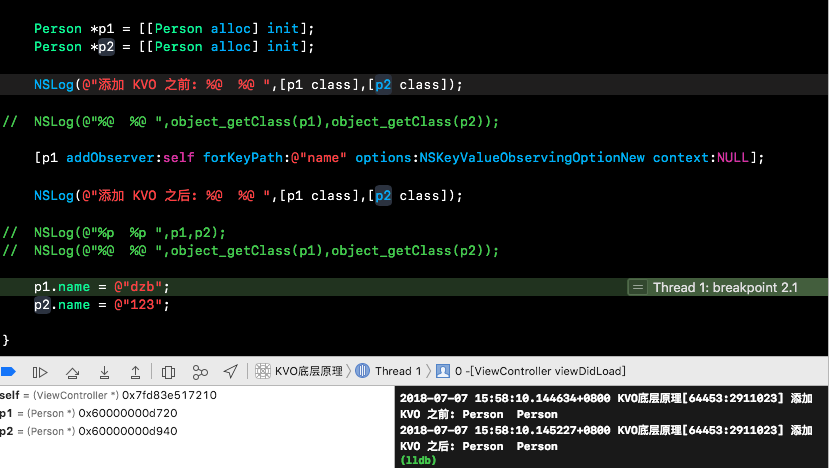Click the Thread 1: breakpoint 2.1 annotation
Image resolution: width=829 pixels, height=468 pixels.
tap(725, 287)
